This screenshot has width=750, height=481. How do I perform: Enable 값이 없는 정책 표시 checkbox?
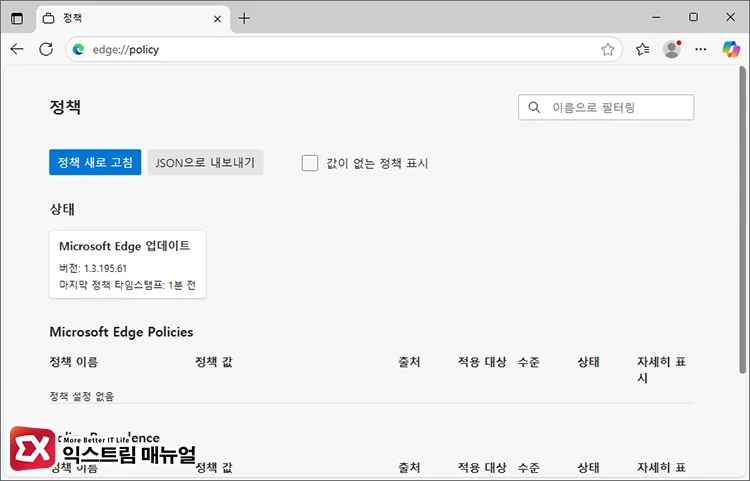click(310, 163)
